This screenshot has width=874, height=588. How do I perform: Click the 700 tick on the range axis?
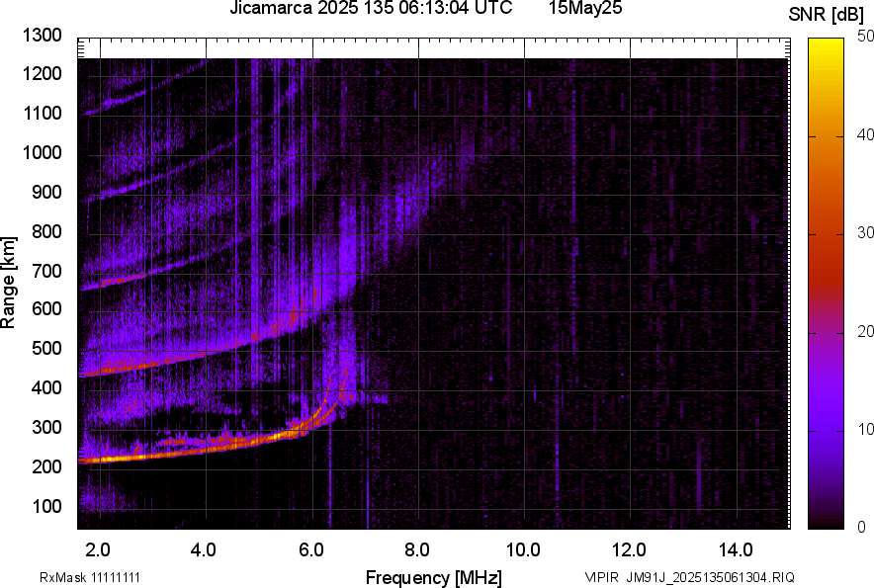point(45,271)
